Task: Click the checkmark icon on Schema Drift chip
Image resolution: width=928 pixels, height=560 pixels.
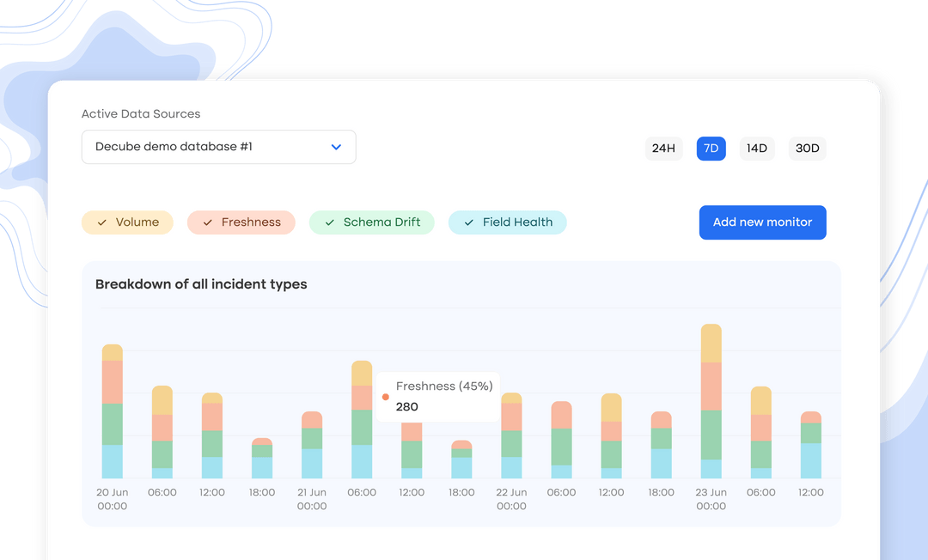Action: [329, 222]
